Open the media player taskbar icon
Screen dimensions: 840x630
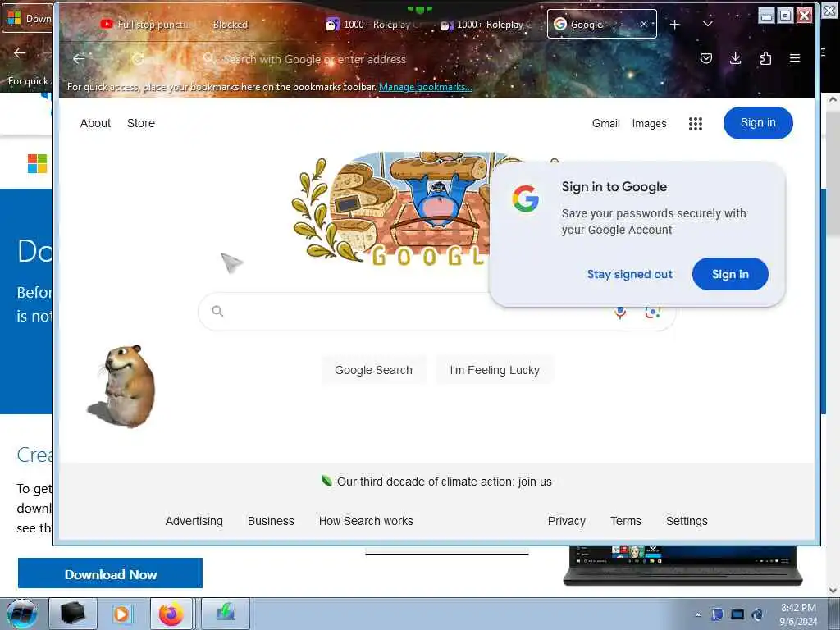[121, 614]
